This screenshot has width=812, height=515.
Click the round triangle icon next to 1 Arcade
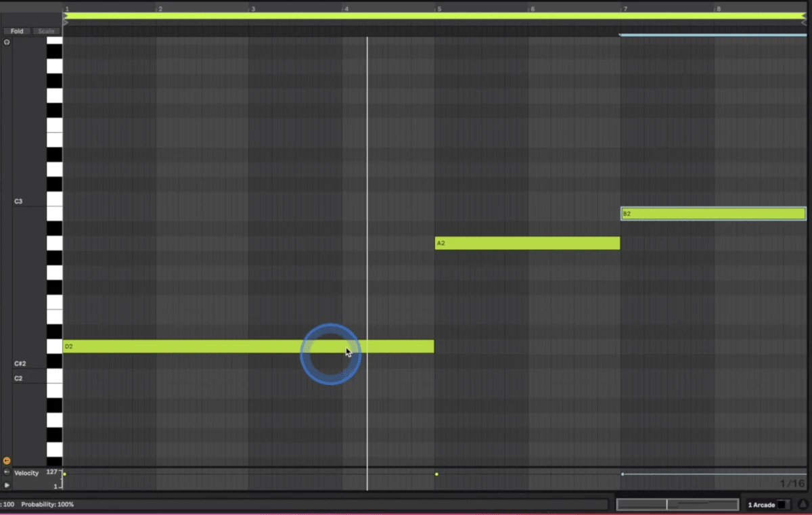[803, 504]
